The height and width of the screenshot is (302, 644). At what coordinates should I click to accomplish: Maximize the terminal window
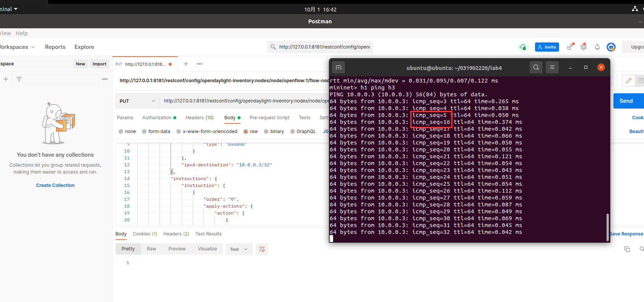pyautogui.click(x=586, y=68)
